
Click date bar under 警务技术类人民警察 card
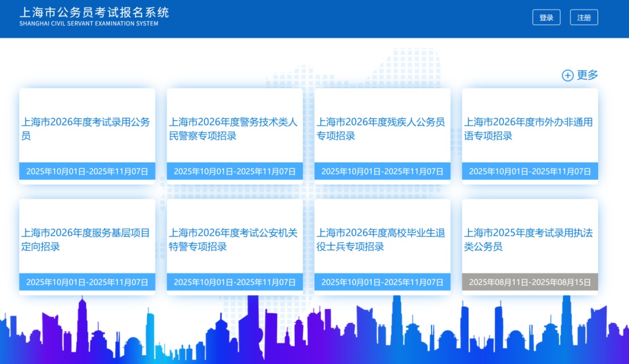pos(235,171)
